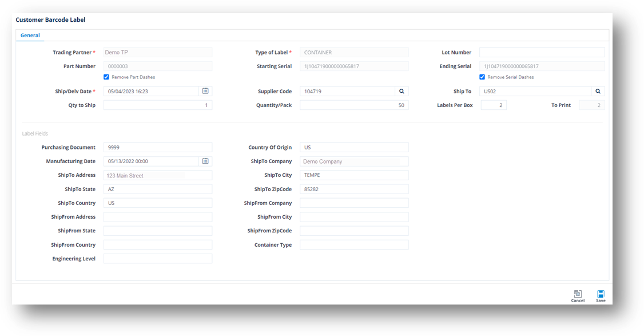This screenshot has height=336, width=644.
Task: Click the Labels Per Box field
Action: [x=493, y=105]
